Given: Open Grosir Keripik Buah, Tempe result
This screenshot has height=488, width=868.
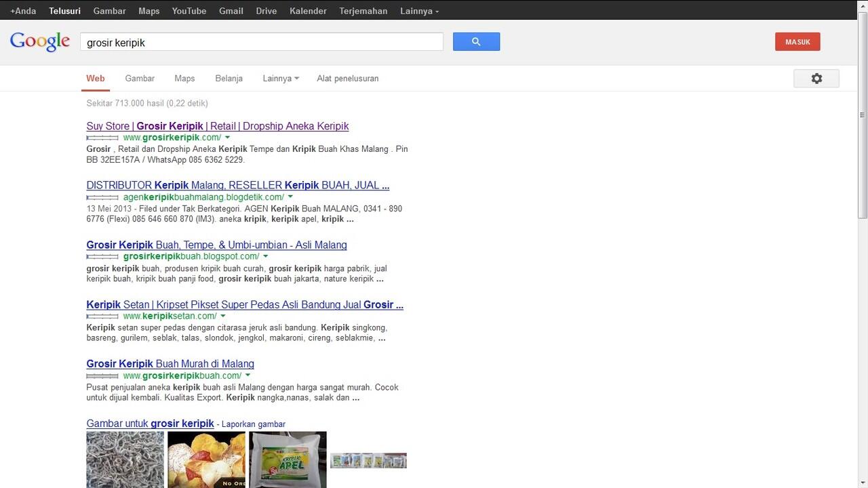Looking at the screenshot, I should coord(216,245).
